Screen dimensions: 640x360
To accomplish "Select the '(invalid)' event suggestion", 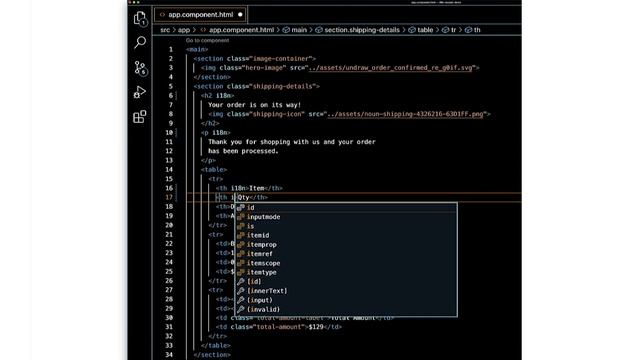I will [x=346, y=309].
